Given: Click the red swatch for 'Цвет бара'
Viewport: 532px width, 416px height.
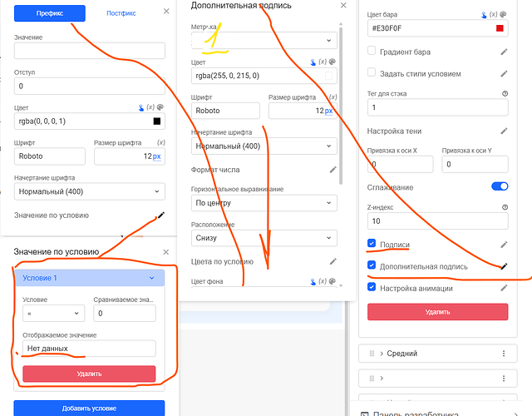Looking at the screenshot, I should point(499,28).
